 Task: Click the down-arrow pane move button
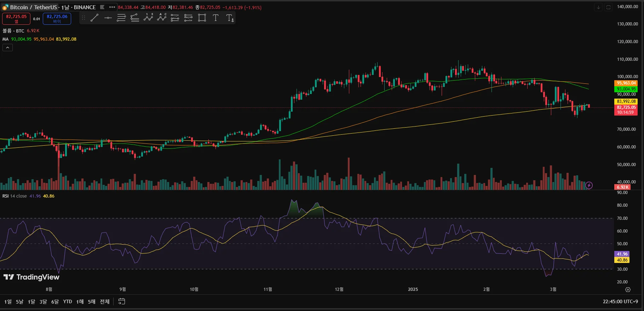[598, 7]
